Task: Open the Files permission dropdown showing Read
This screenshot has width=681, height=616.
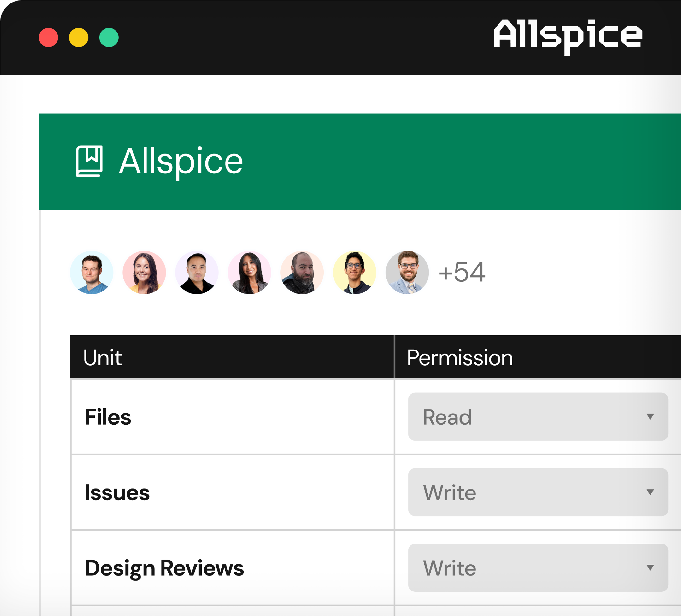Action: tap(538, 417)
